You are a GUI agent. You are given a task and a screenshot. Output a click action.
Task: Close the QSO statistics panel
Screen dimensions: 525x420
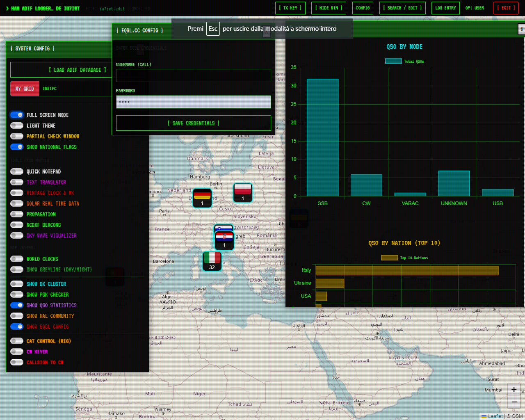521,29
